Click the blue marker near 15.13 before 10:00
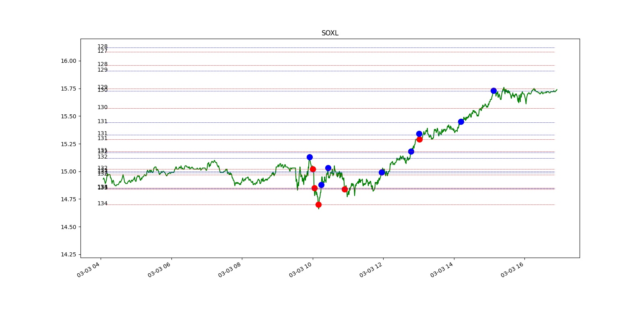 click(x=310, y=157)
